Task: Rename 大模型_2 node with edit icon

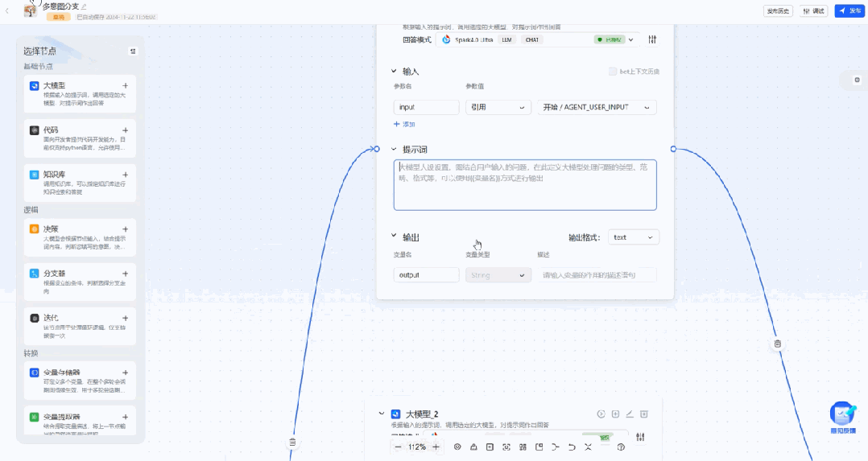Action: click(x=630, y=414)
